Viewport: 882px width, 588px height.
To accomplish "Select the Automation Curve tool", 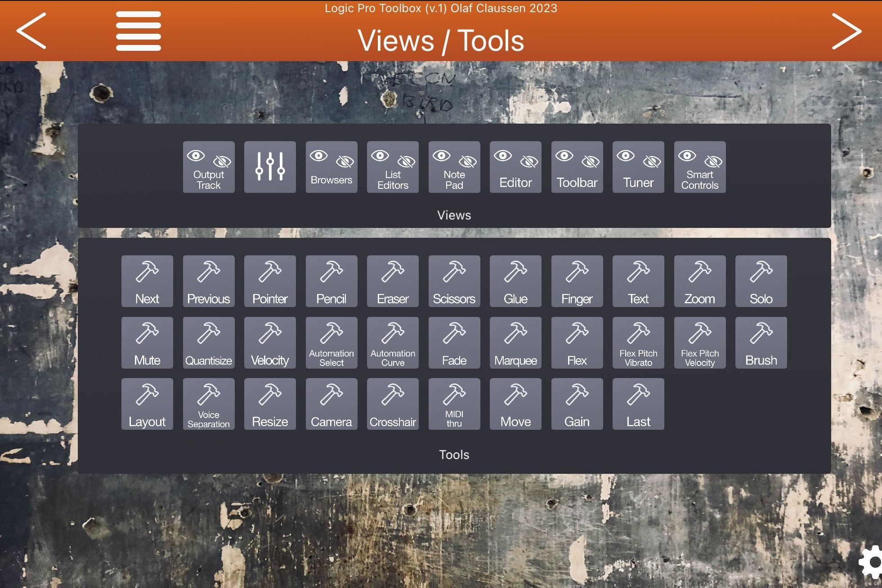I will point(393,343).
